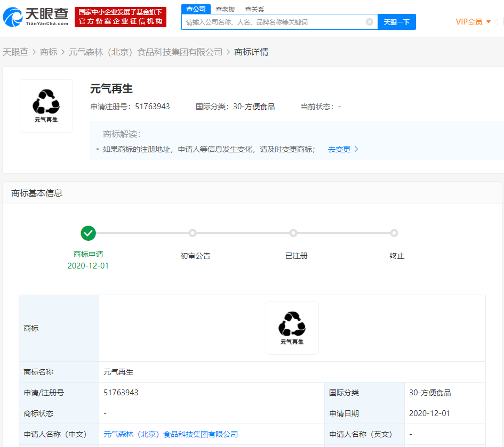Click 51763943 in 申请/注册号 row
The width and height of the screenshot is (504, 447).
pyautogui.click(x=121, y=393)
